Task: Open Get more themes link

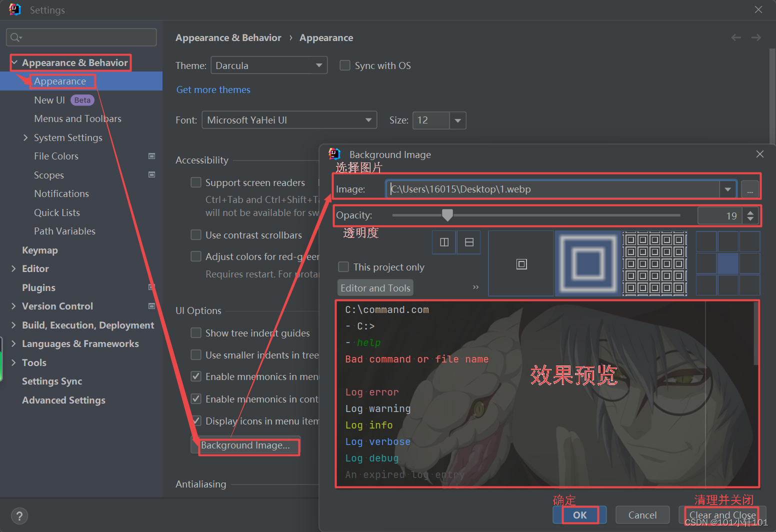Action: pos(213,89)
